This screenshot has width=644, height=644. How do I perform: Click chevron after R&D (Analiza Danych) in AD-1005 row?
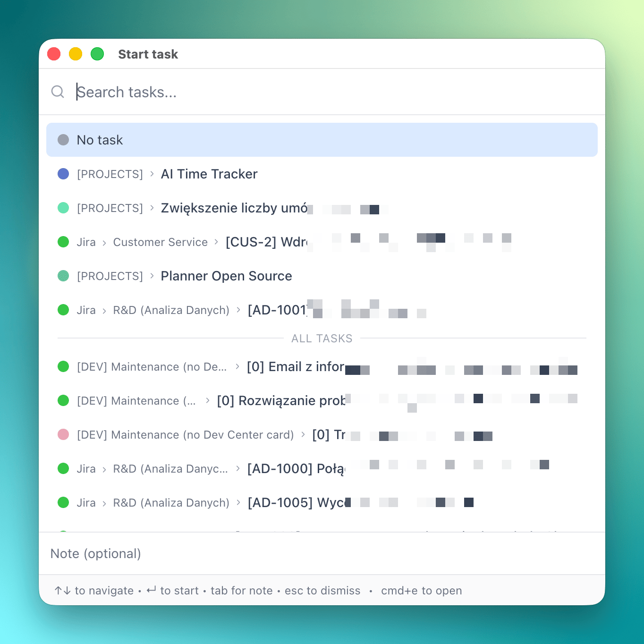click(x=238, y=502)
